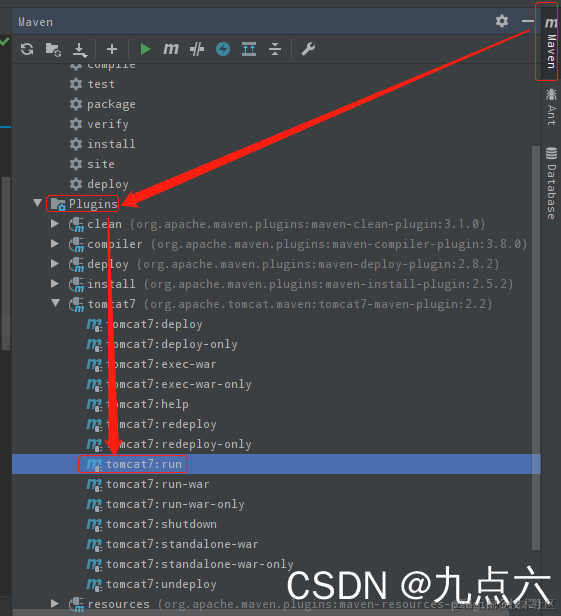Screen dimensions: 561x616
Task: Click plugin icon beside deploy plugin
Action: 76,265
